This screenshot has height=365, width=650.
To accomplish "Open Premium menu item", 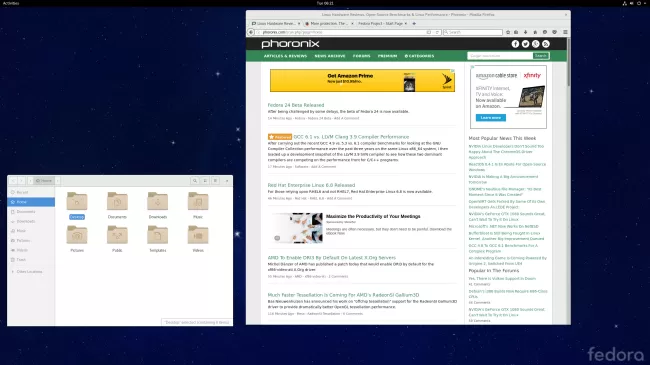I will tap(387, 56).
